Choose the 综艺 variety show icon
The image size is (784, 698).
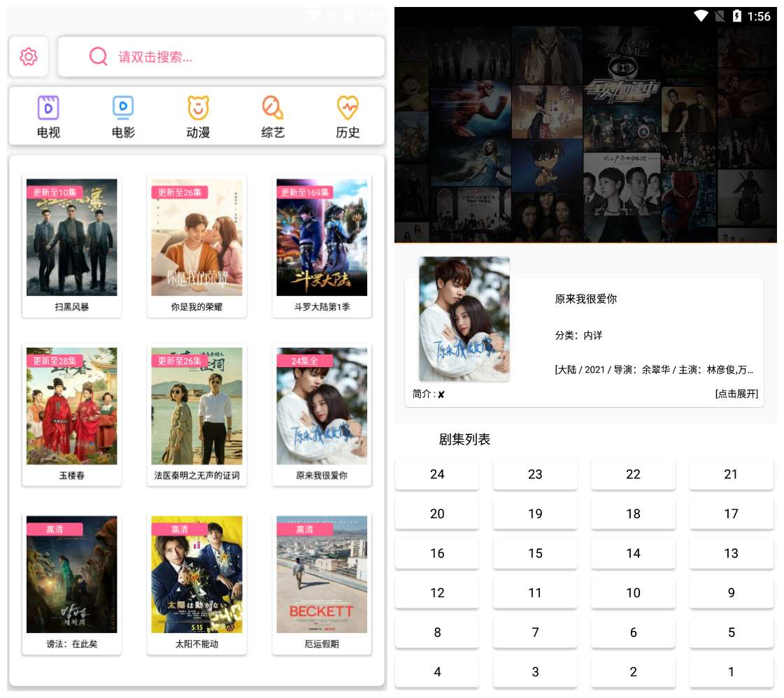pos(273,108)
